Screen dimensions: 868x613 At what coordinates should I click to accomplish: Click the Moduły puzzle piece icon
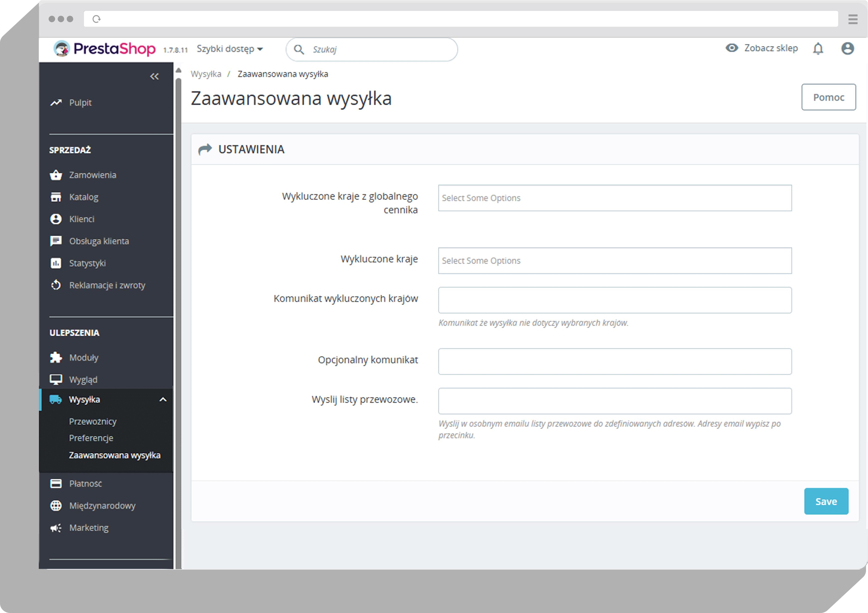coord(56,358)
